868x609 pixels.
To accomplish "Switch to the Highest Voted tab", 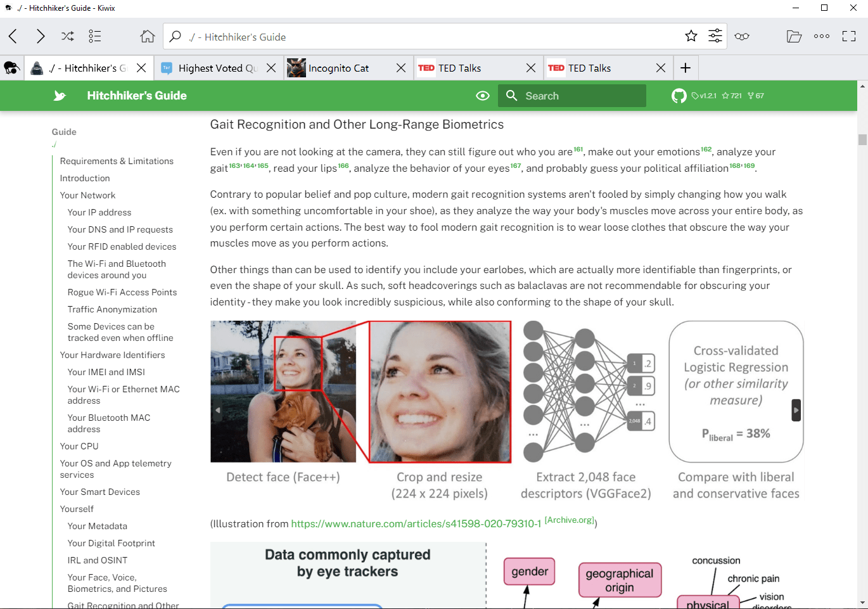I will tap(210, 68).
